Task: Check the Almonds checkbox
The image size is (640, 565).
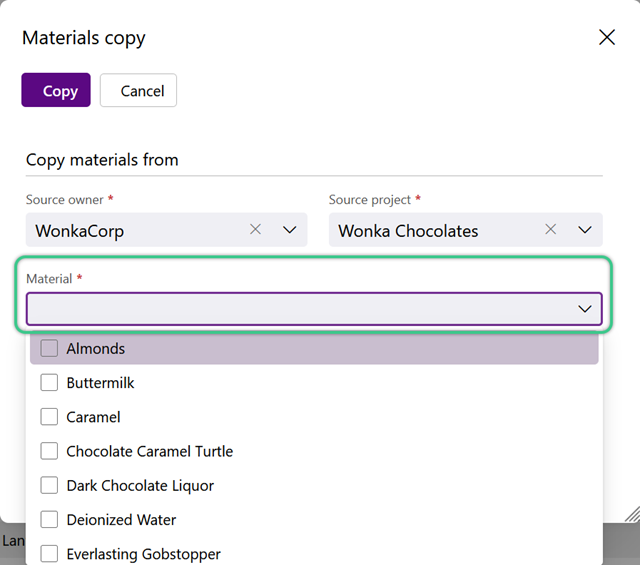Action: 49,348
